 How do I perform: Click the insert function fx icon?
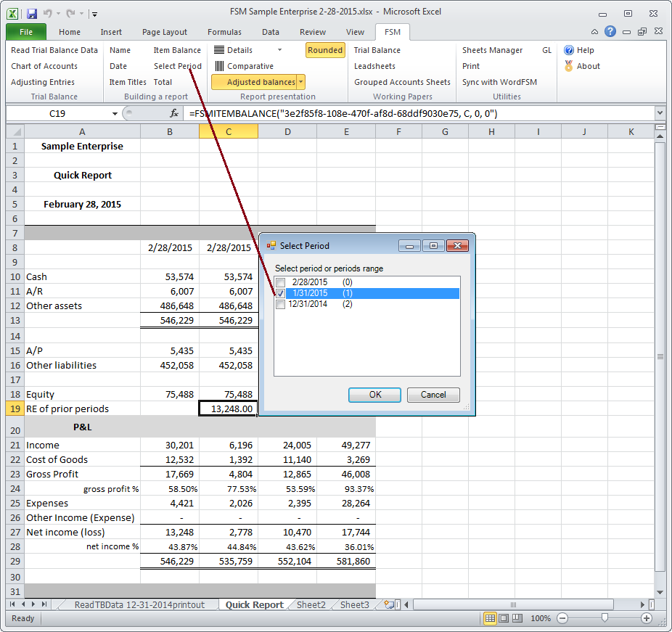174,114
